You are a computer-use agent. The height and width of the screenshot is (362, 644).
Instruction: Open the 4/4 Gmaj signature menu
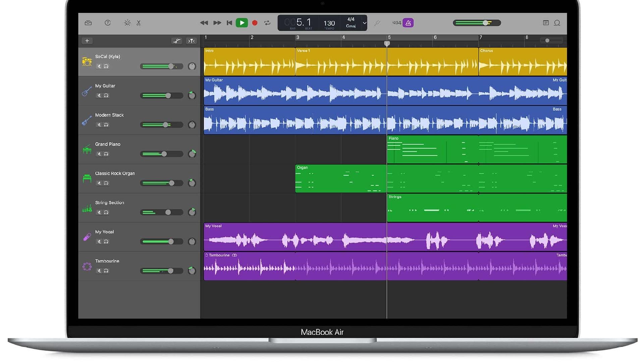[x=351, y=22]
